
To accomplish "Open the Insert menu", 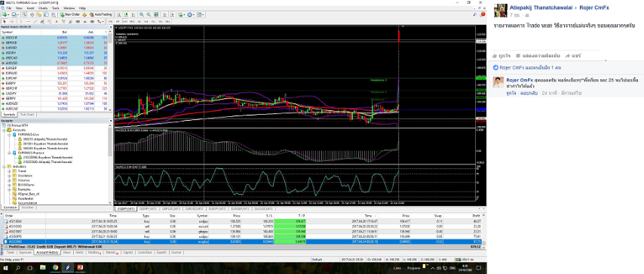I will click(30, 8).
